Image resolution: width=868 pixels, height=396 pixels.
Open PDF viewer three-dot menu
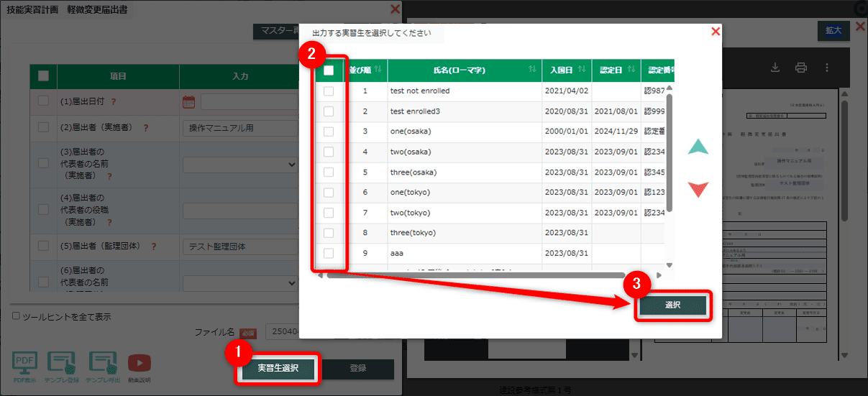point(827,68)
